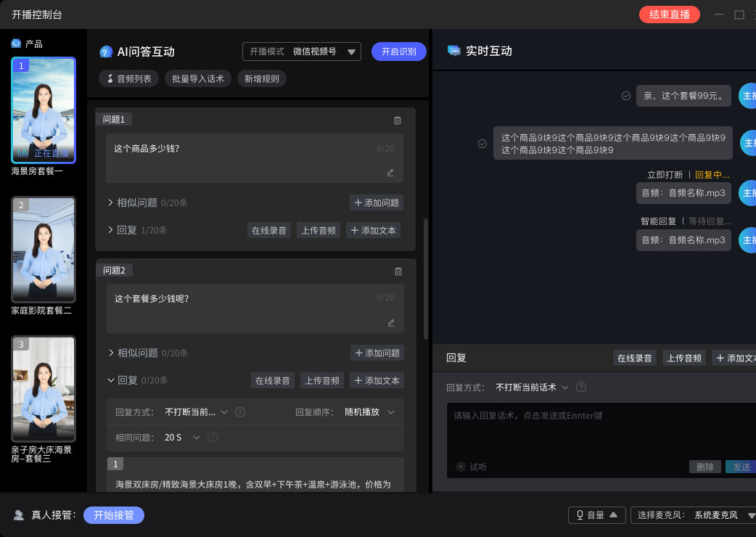756x537 pixels.
Task: Click help icon in right 回复 panel
Action: [581, 388]
